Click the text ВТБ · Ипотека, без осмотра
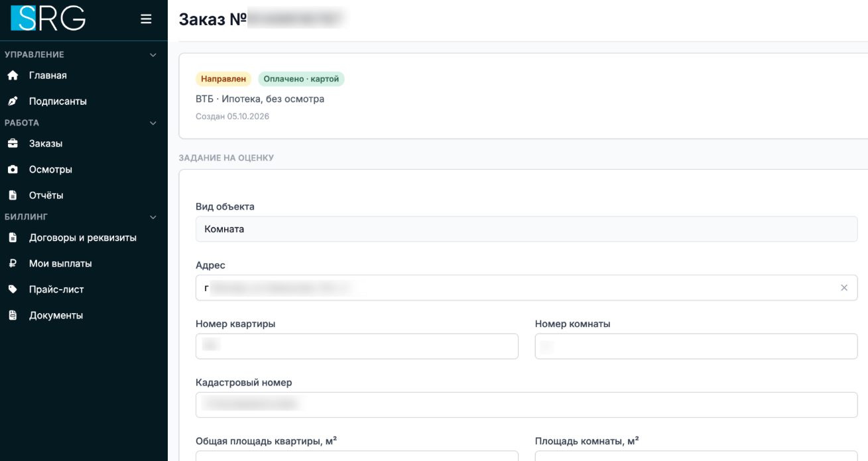Image resolution: width=868 pixels, height=461 pixels. [x=260, y=99]
